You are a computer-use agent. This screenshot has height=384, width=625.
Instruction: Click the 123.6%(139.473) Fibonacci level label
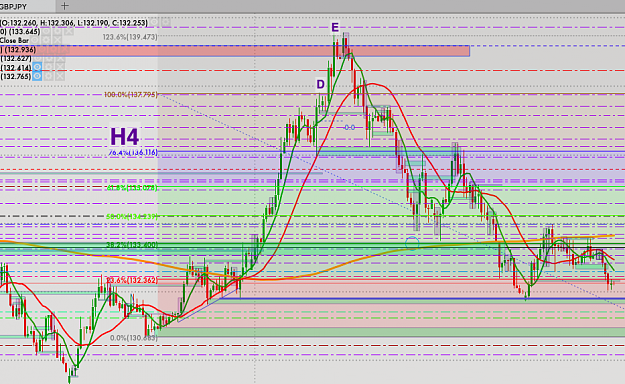tap(130, 37)
